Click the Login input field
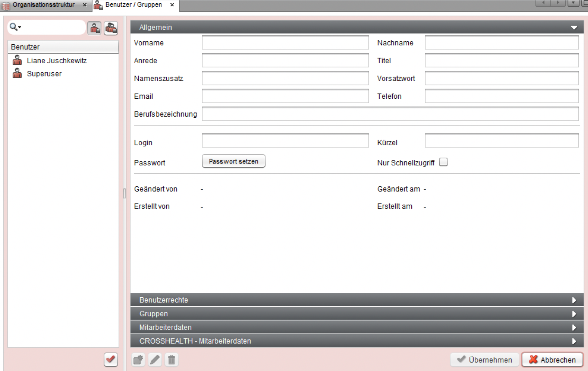This screenshot has height=371, width=588. coord(285,140)
